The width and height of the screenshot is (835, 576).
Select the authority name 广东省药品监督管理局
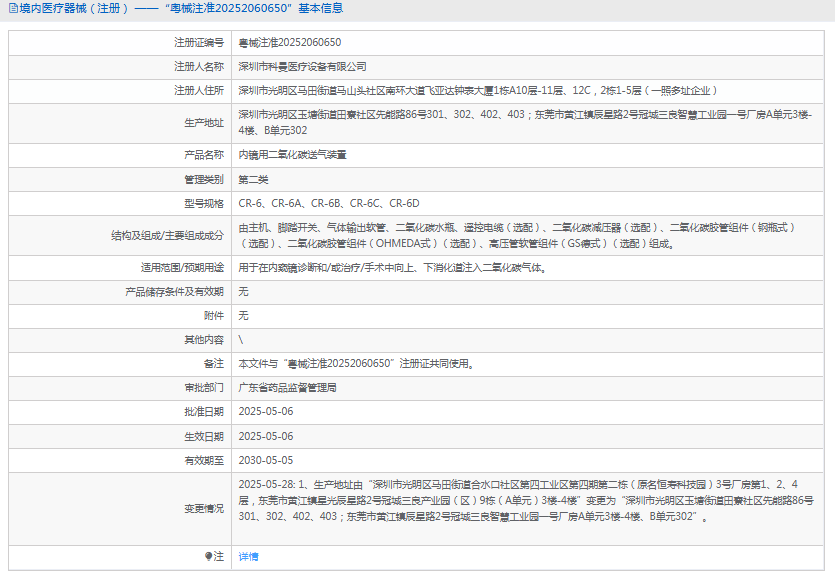pos(288,388)
